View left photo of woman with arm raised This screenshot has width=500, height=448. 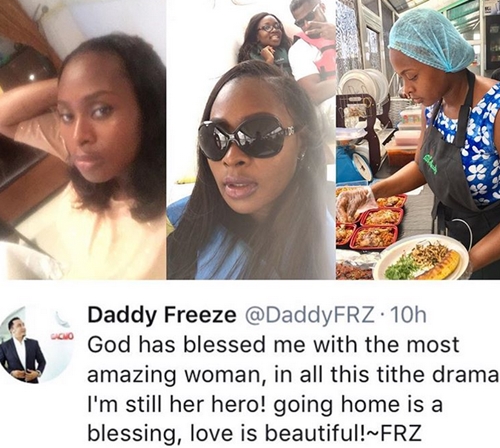coord(83,140)
